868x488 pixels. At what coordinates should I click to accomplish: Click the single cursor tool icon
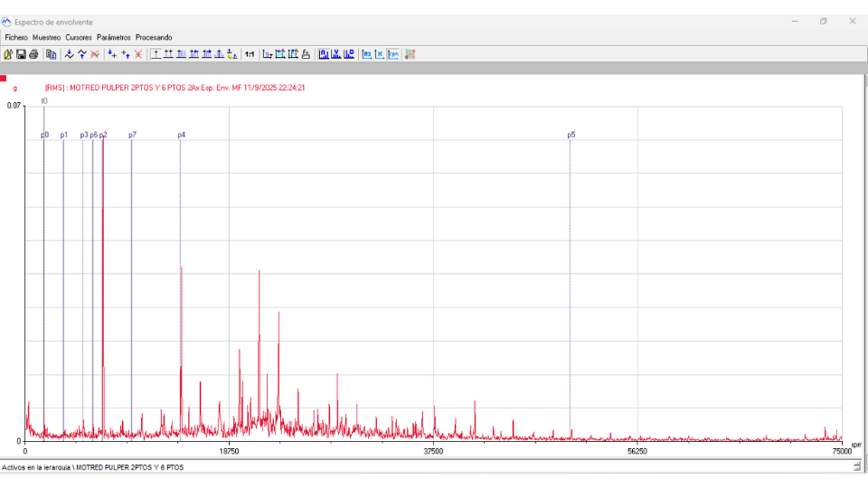point(70,54)
